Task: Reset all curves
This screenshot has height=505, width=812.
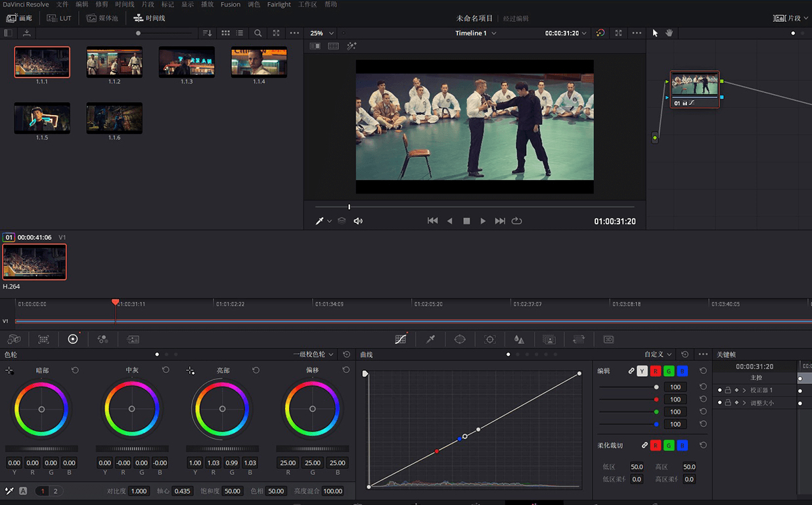Action: click(685, 354)
